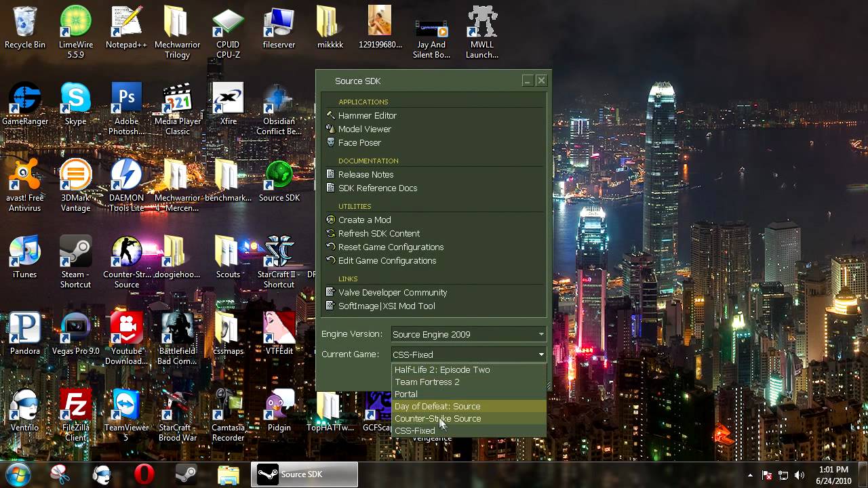Open fileserver desktop icon
The width and height of the screenshot is (868, 488).
coord(279,28)
